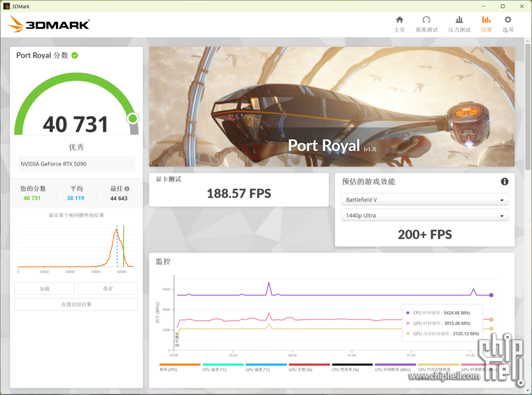Toggle the GPU 内存时钟频率 legend series
The height and width of the screenshot is (395, 532).
pos(439,368)
